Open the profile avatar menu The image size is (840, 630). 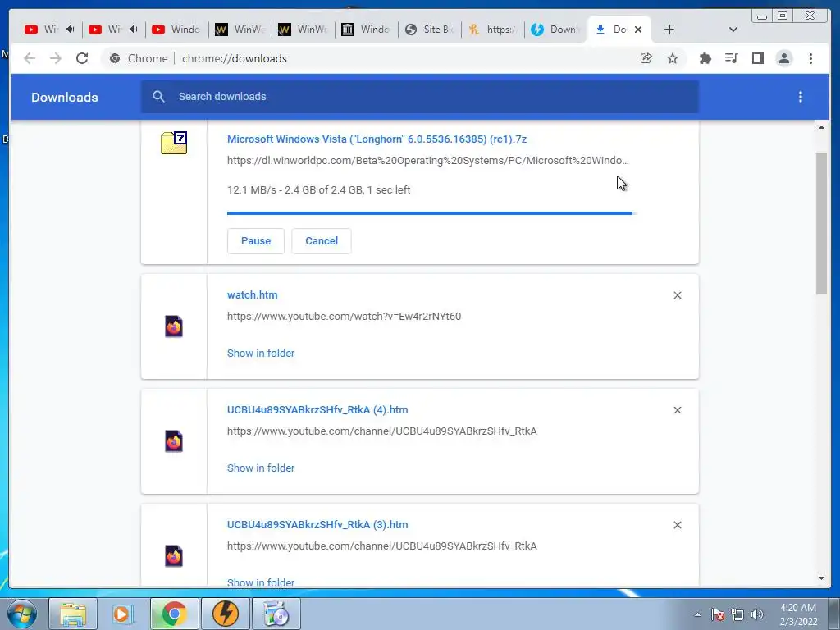coord(783,58)
